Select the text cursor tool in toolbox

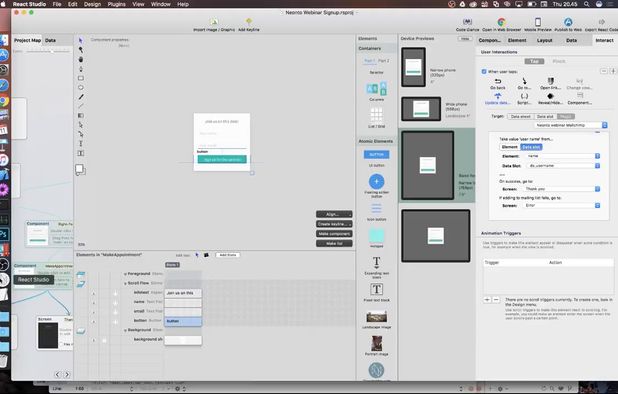[x=81, y=143]
